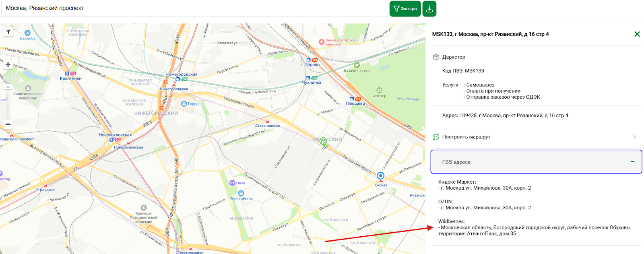This screenshot has width=644, height=254.
Task: Click the Университетская клиника hospital icon
Action: point(322,42)
